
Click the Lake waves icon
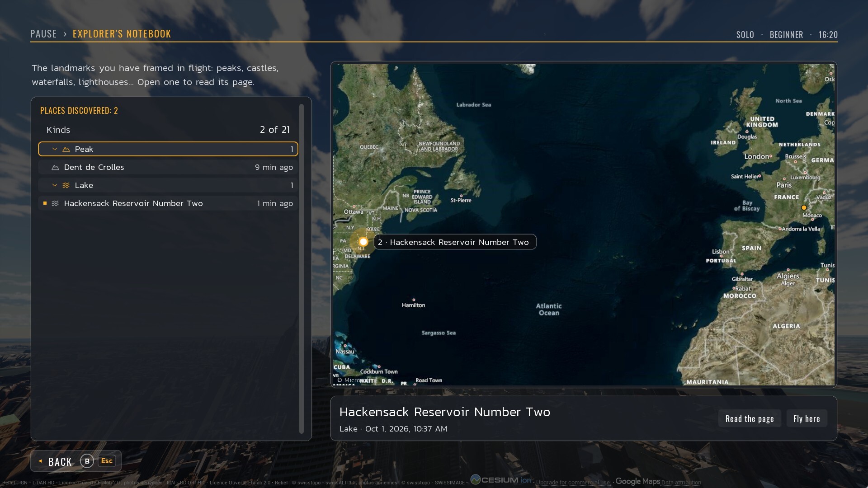point(66,185)
